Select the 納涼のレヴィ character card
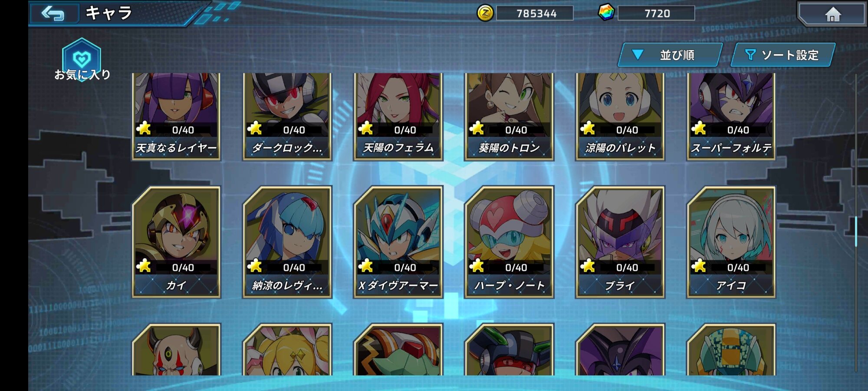 tap(287, 242)
